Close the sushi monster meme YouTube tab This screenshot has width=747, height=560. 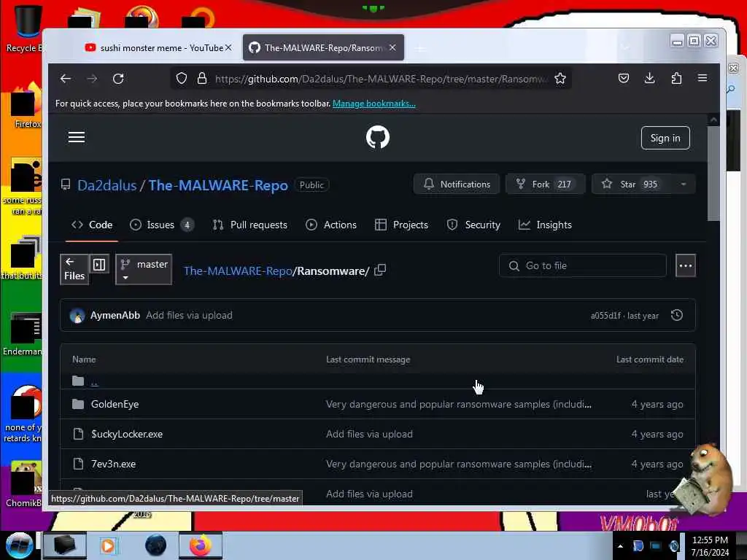pos(228,47)
